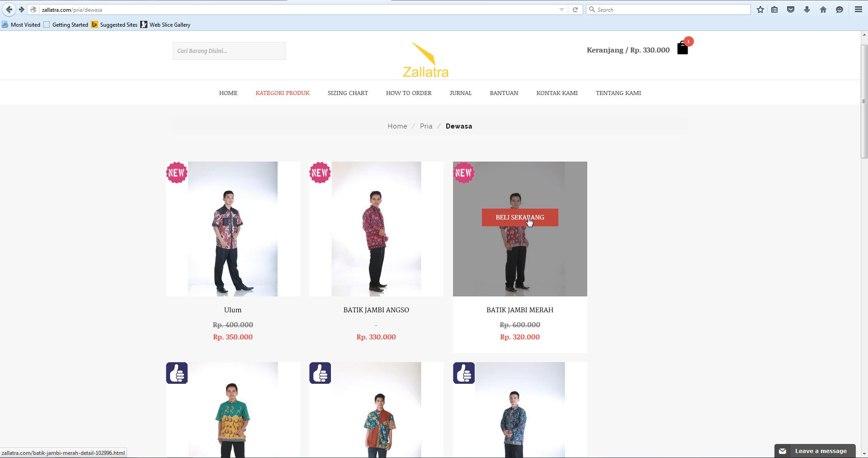Open the browser hamburger menu

click(859, 10)
